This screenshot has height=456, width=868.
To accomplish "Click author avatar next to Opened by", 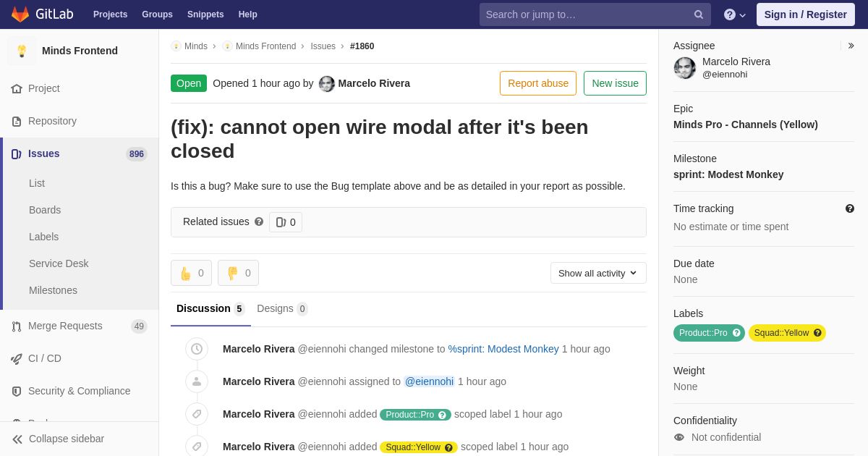I will (327, 83).
